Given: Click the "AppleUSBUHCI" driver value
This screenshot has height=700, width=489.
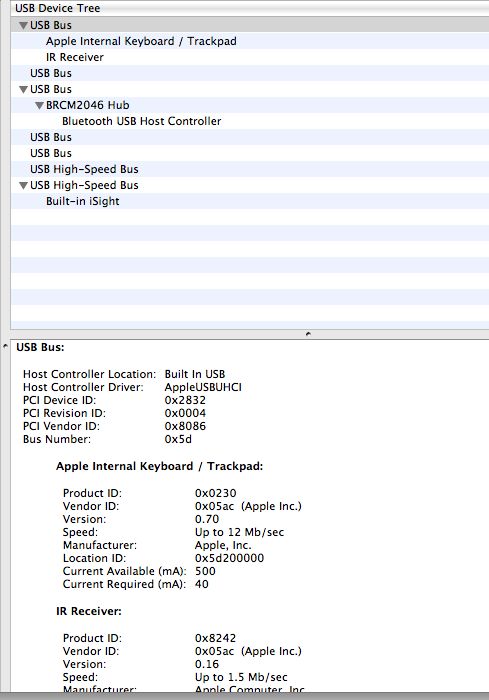Looking at the screenshot, I should point(203,387).
